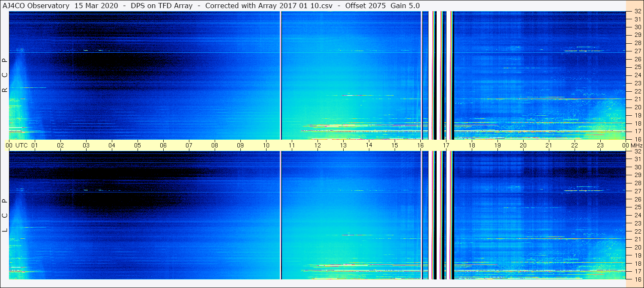Click the 25 MHz tick in LCP panel
The width and height of the screenshot is (644, 288).
click(637, 207)
